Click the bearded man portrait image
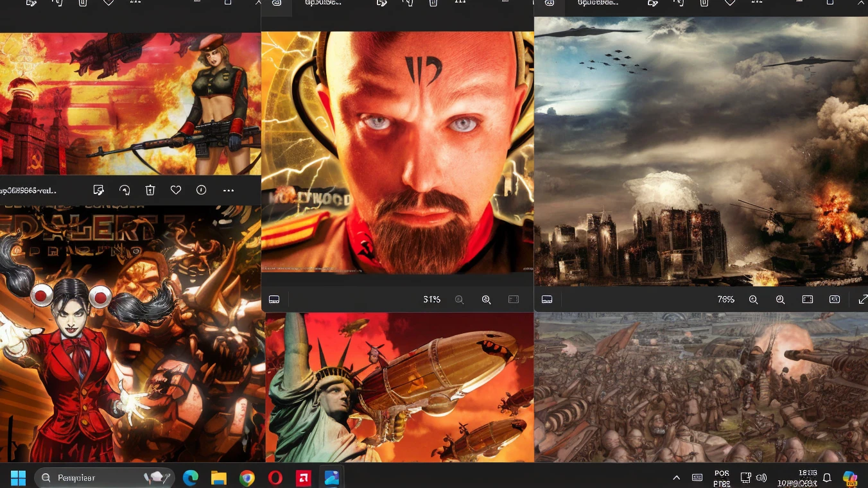 click(397, 152)
